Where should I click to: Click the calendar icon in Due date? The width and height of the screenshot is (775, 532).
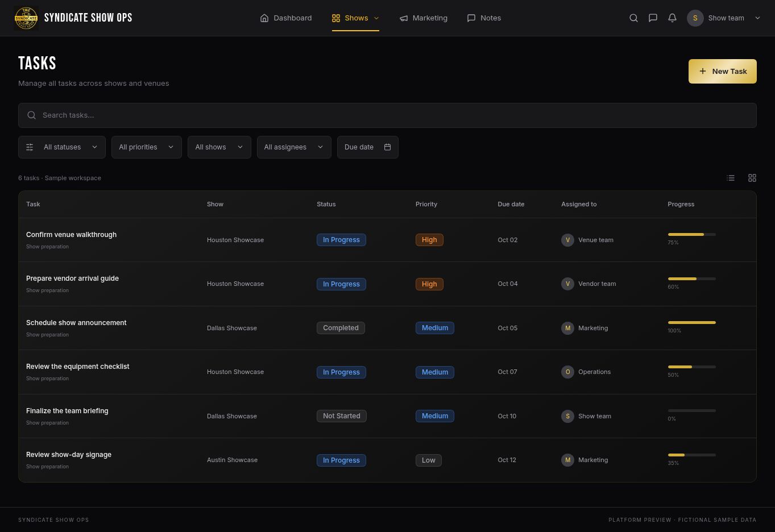(x=387, y=147)
